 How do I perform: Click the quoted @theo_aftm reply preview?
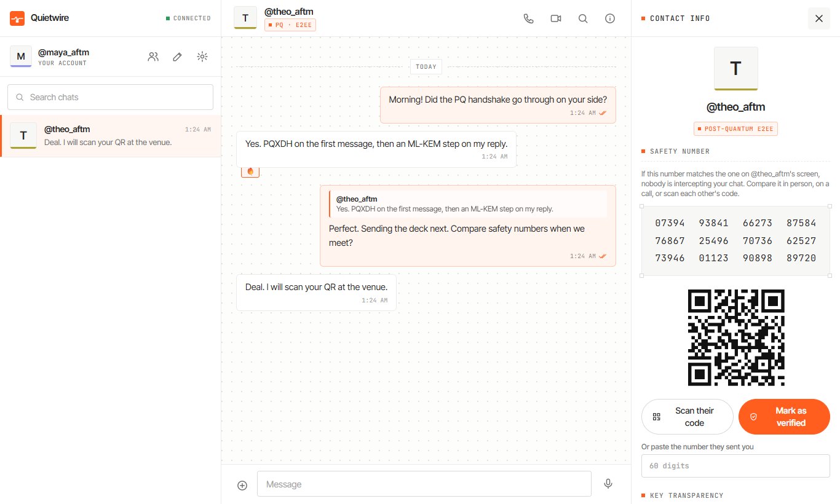pyautogui.click(x=468, y=203)
